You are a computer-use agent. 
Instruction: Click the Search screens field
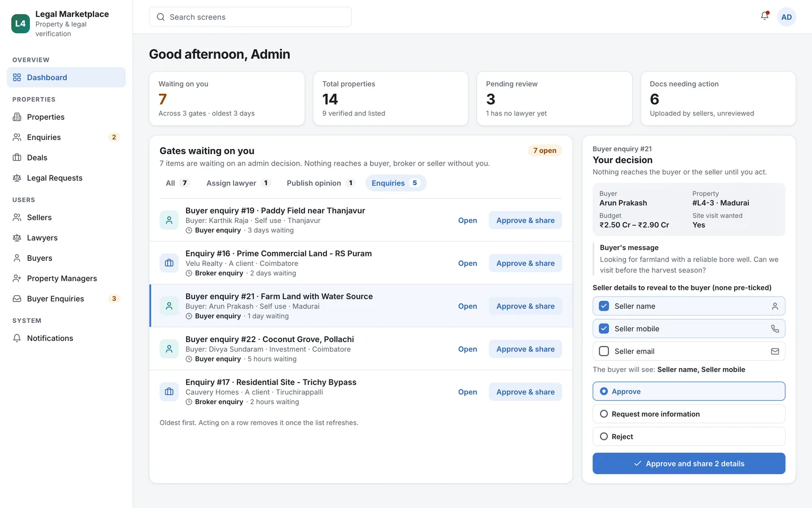click(x=250, y=17)
